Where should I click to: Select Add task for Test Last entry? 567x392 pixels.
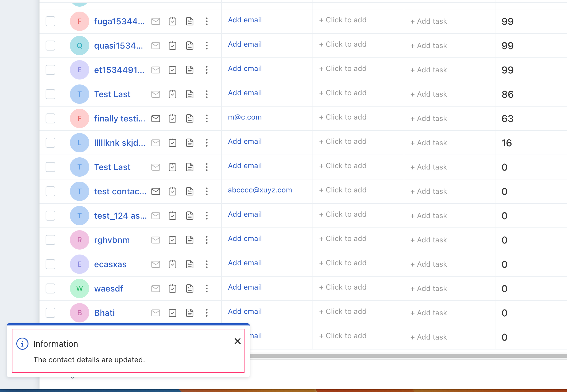[428, 93]
